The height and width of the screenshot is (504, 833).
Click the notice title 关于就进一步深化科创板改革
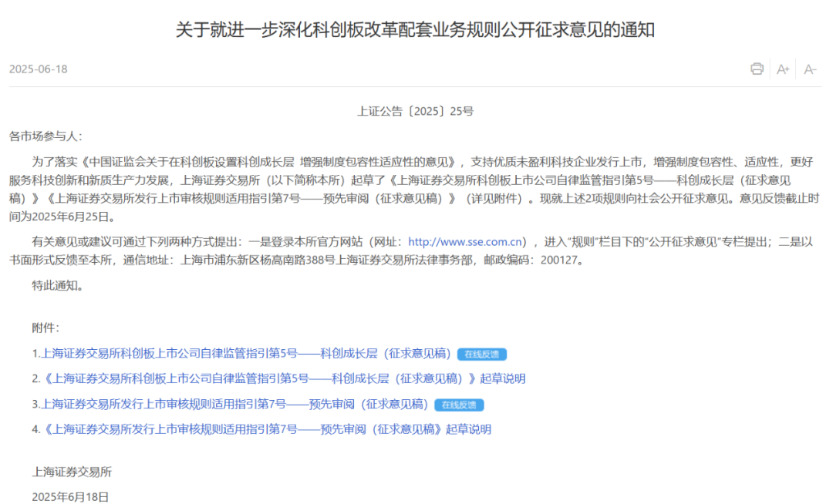tap(415, 30)
